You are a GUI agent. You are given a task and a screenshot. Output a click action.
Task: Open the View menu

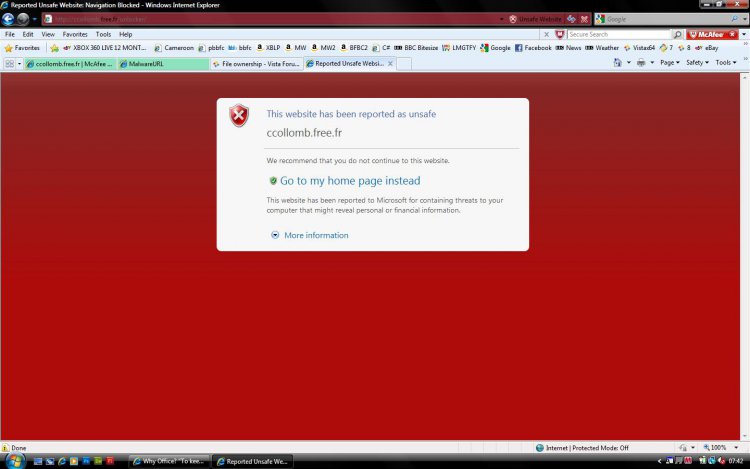(48, 34)
